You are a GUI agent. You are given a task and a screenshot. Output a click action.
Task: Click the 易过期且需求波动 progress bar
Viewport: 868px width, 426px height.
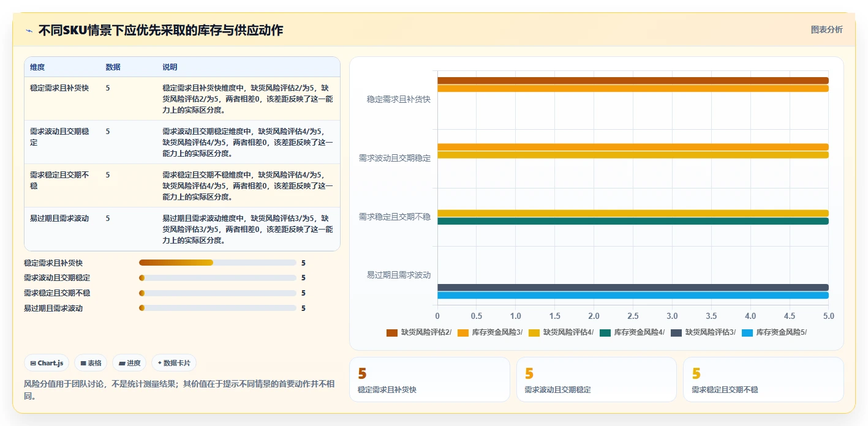(x=217, y=308)
